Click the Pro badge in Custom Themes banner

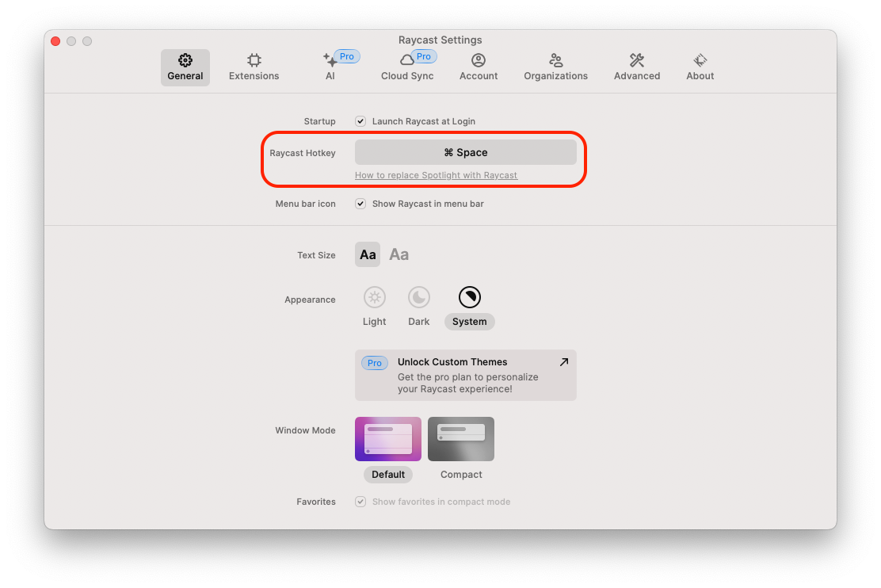tap(374, 363)
